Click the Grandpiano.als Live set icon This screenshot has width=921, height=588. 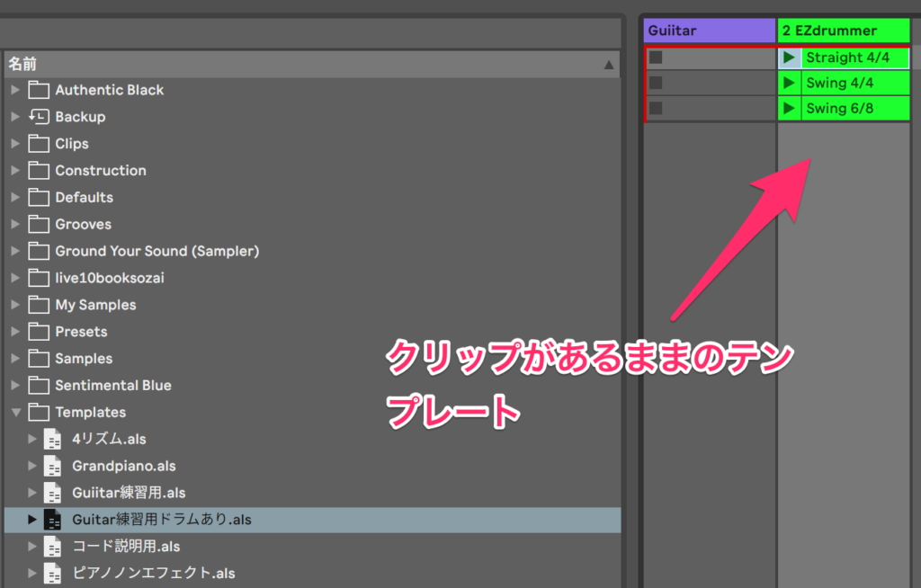pyautogui.click(x=54, y=466)
